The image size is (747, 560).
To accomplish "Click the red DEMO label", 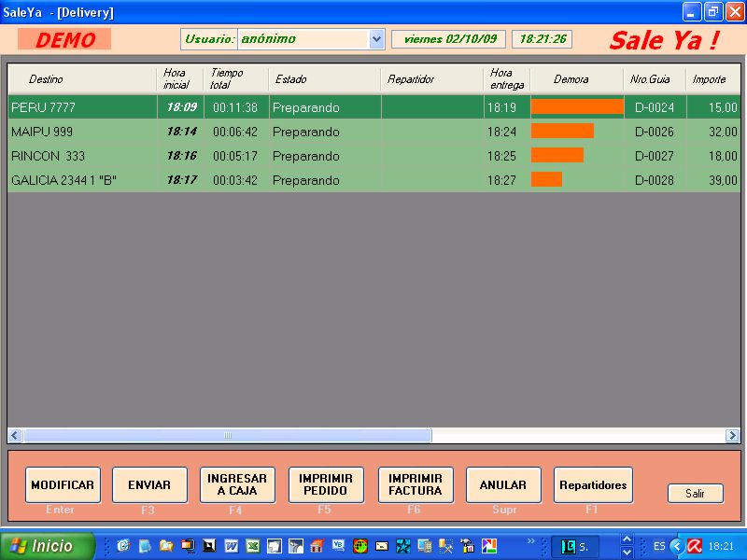I will pos(64,39).
